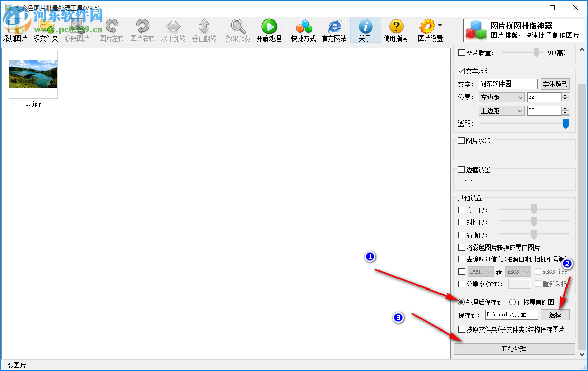Enable the 边框设置 checkbox

click(x=461, y=170)
